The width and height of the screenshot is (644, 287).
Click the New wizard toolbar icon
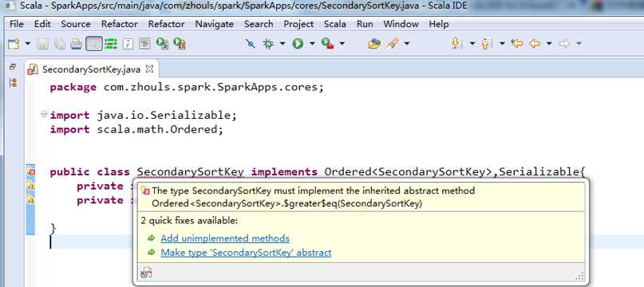coord(14,44)
